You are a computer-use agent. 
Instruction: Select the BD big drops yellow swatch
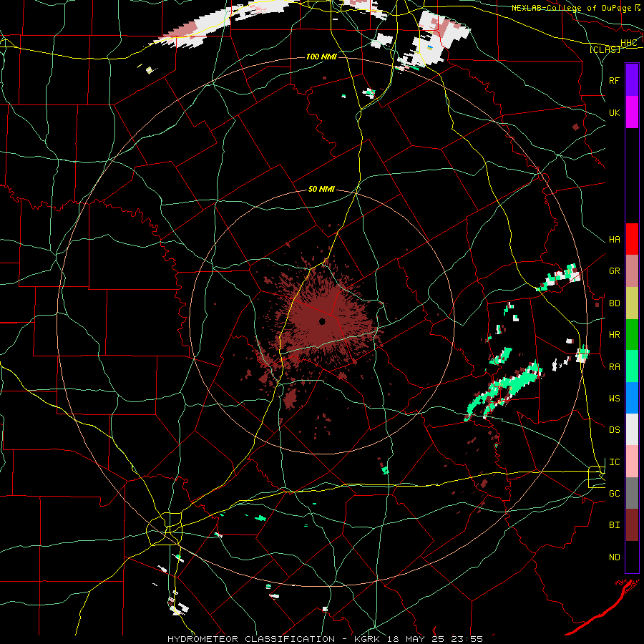tap(632, 303)
